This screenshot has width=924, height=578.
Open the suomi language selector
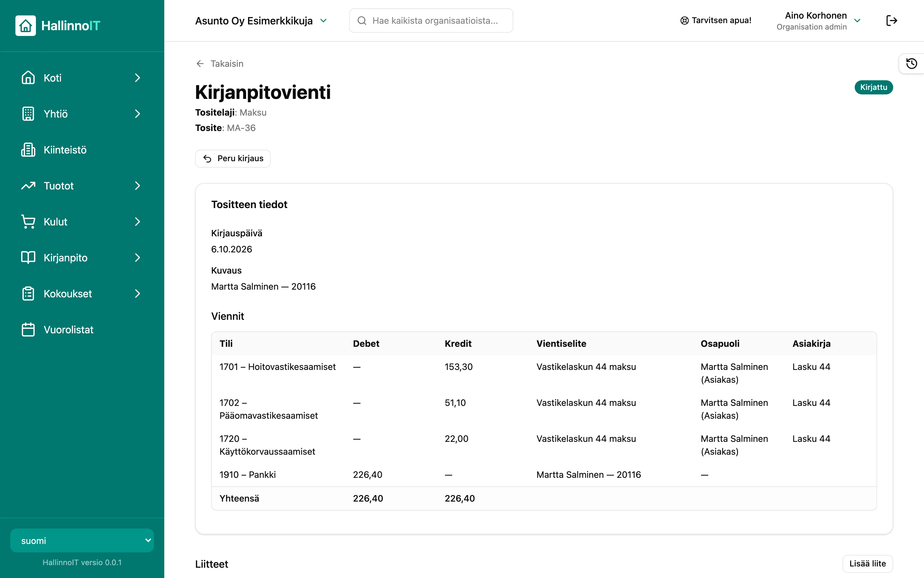[82, 540]
